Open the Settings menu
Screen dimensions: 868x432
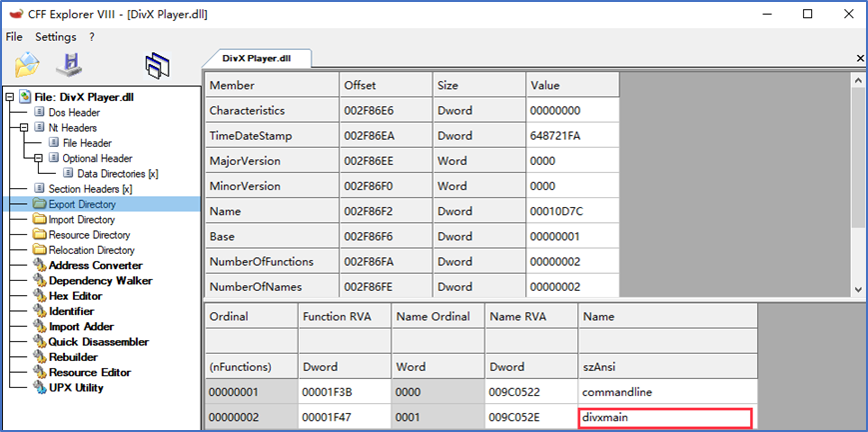pos(56,37)
